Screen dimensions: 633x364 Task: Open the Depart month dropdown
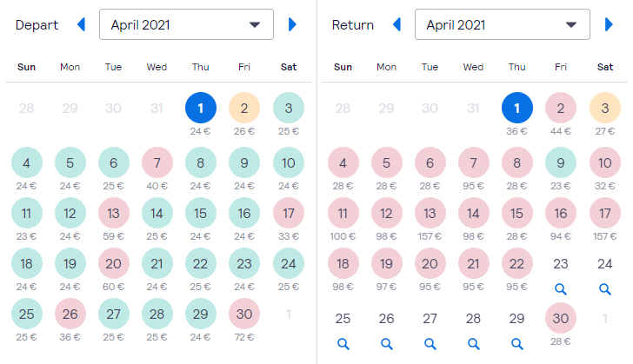tap(186, 24)
